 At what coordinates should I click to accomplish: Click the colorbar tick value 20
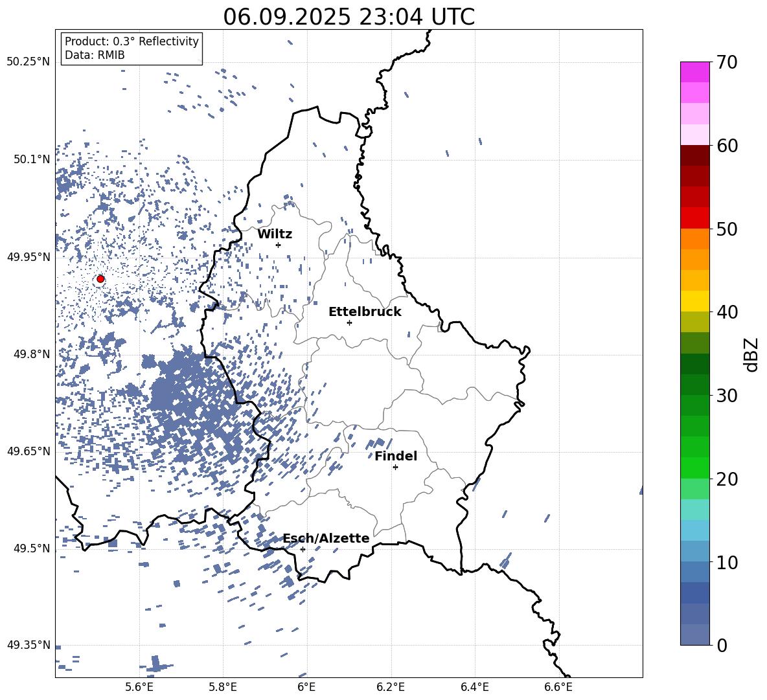coord(727,479)
